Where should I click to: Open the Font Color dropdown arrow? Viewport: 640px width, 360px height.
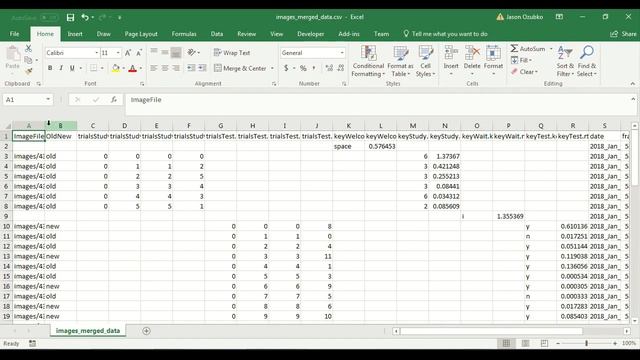140,68
